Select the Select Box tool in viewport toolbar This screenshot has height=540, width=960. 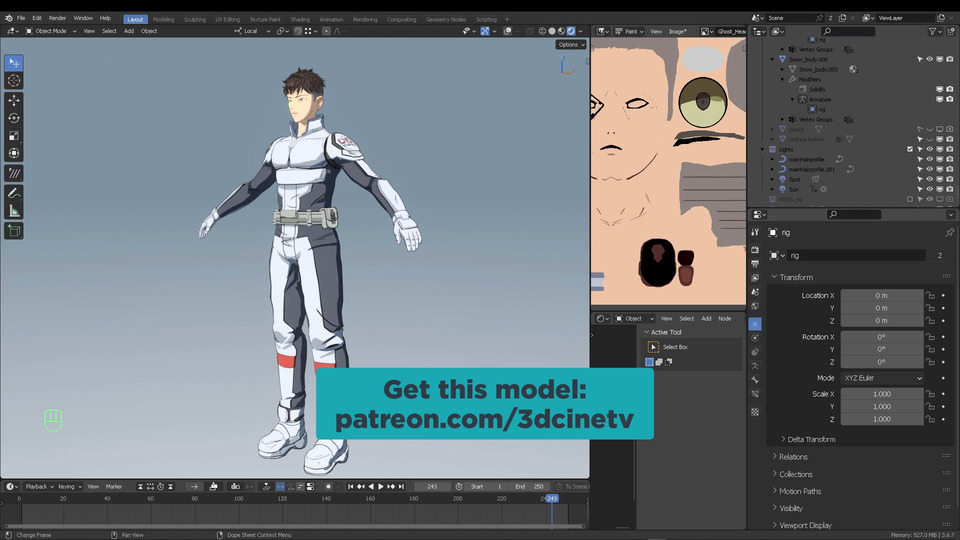[x=13, y=63]
